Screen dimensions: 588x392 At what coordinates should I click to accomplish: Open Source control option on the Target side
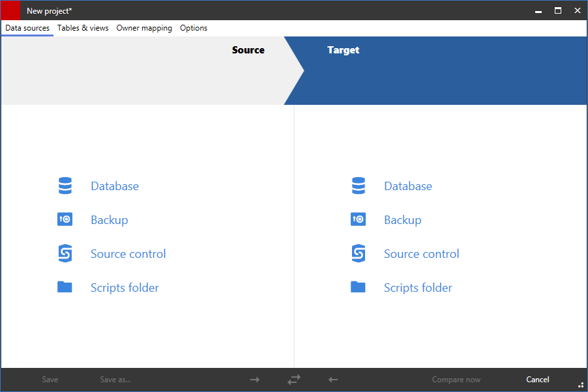coord(358,253)
